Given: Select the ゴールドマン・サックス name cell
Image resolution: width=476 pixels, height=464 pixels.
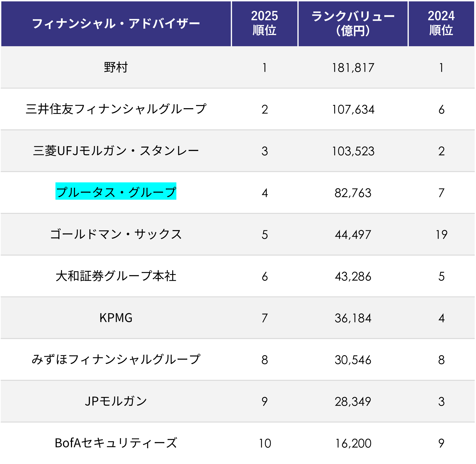Looking at the screenshot, I should point(116,234).
